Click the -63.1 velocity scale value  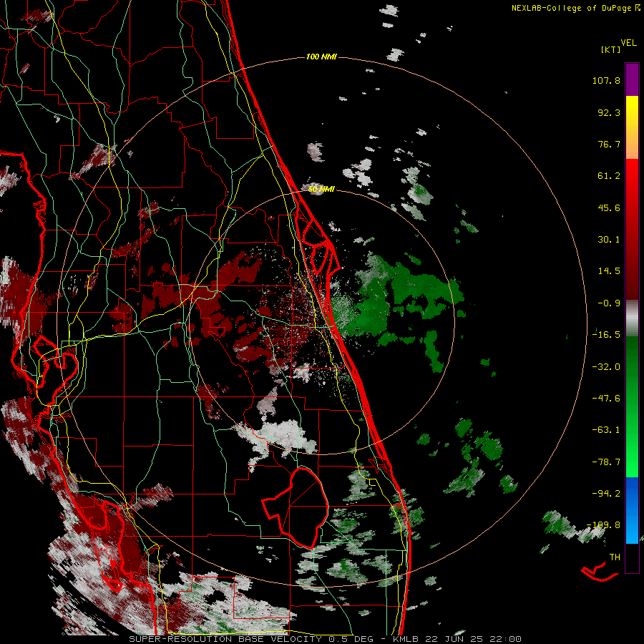[606, 430]
